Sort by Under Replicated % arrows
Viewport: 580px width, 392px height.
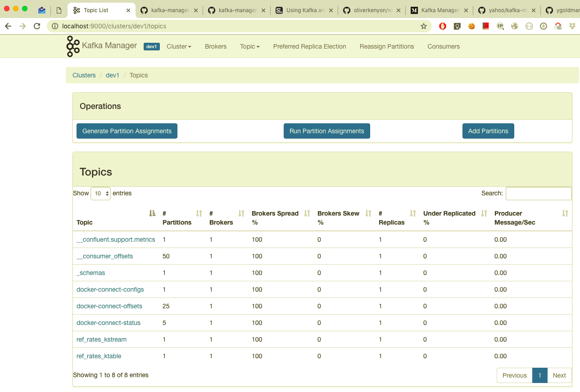[x=485, y=213]
